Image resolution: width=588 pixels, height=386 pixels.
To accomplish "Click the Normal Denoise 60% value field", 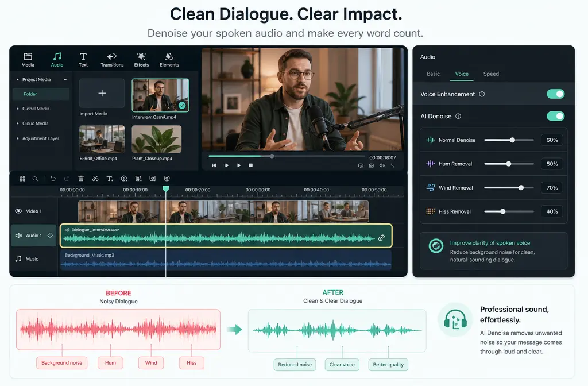I will coord(552,140).
